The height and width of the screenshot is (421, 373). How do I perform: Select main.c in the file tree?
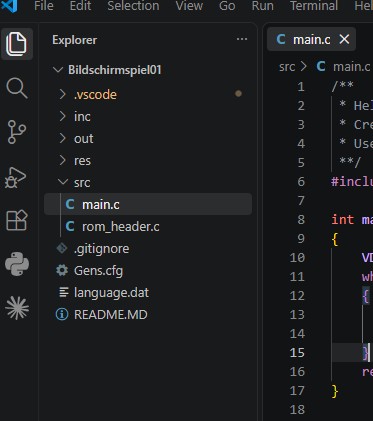point(148,204)
